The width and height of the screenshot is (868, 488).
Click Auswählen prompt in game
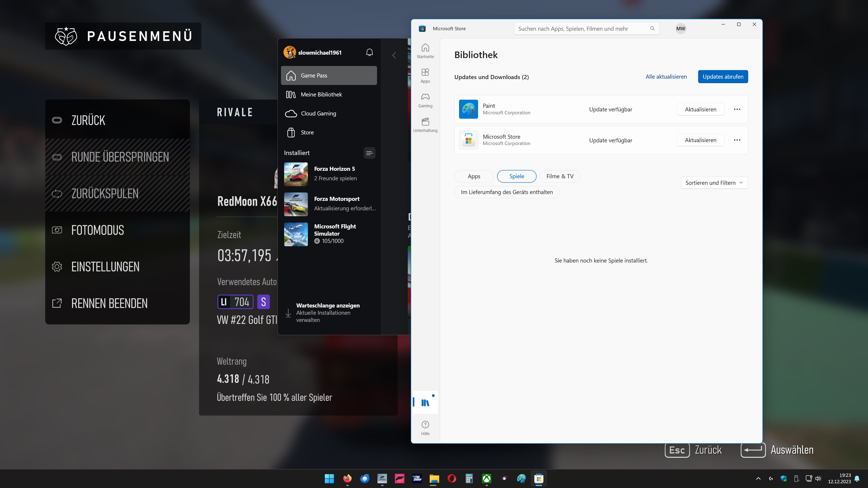pyautogui.click(x=777, y=450)
